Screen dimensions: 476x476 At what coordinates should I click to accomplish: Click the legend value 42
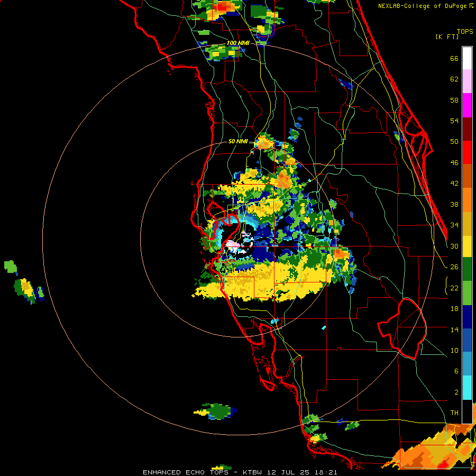coord(454,184)
